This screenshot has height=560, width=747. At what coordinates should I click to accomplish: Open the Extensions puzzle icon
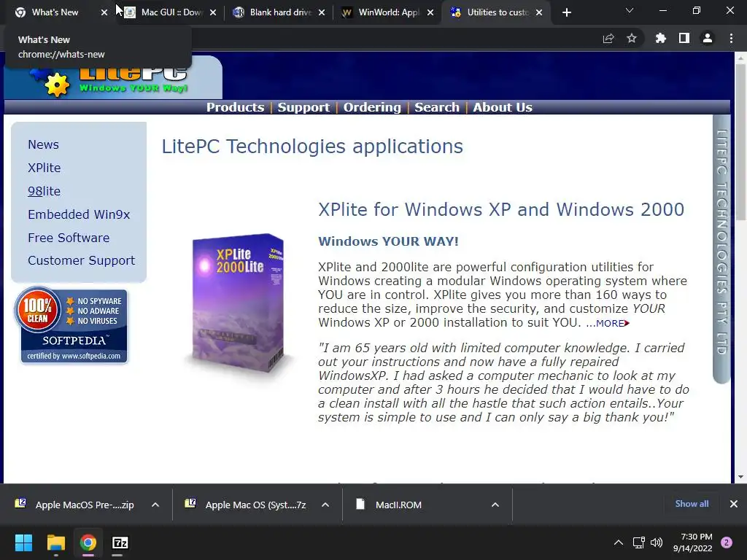[x=660, y=38]
